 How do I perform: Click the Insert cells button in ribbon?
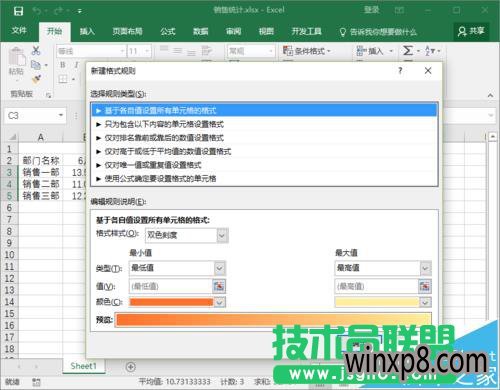375,51
